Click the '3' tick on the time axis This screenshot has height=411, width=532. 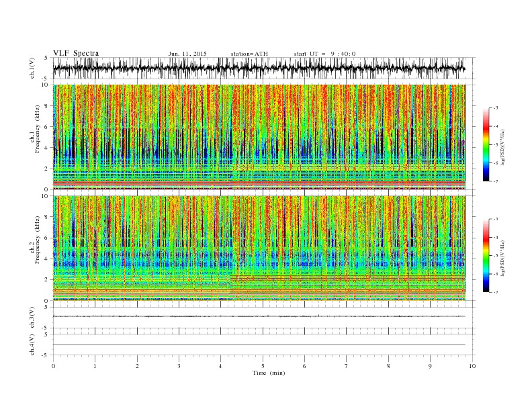coord(179,366)
